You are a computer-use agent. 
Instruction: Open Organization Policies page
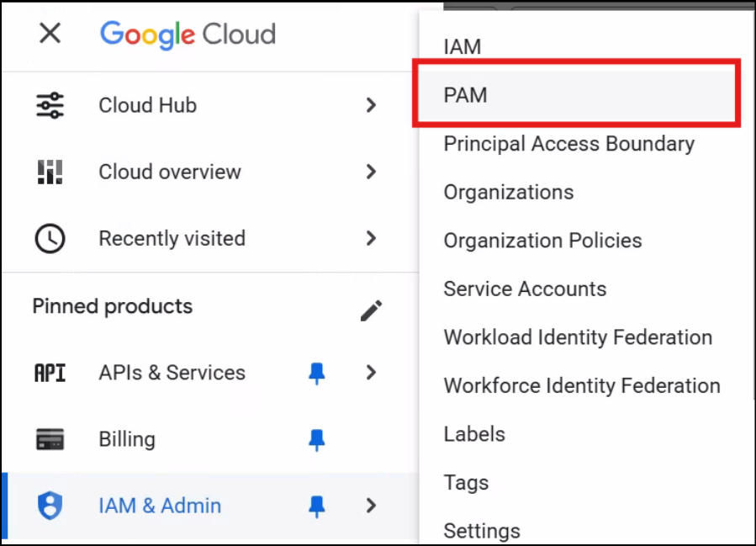click(x=542, y=241)
